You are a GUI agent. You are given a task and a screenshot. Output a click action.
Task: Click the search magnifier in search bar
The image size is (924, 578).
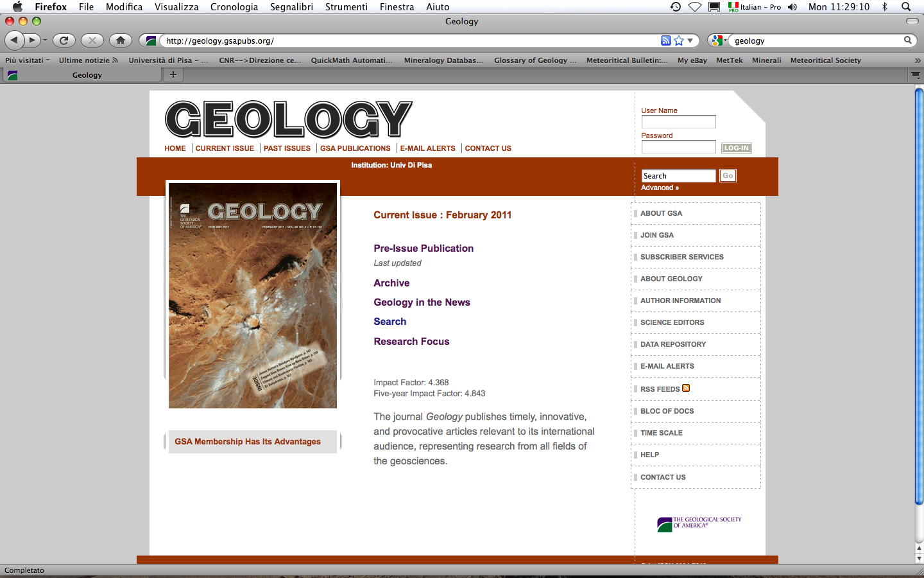pyautogui.click(x=907, y=40)
